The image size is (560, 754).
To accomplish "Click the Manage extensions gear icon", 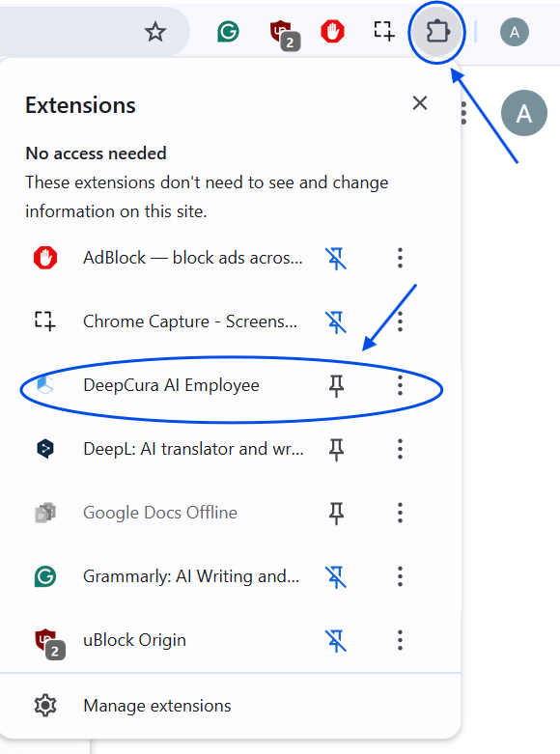I will coord(45,706).
